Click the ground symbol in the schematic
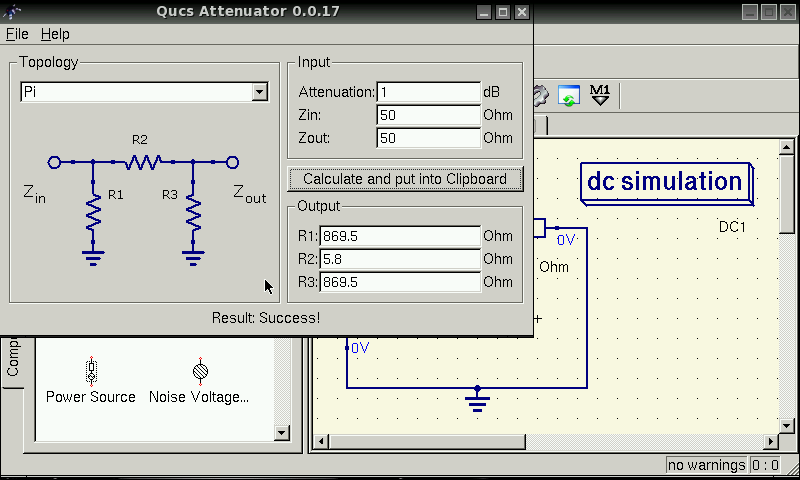 [x=477, y=399]
